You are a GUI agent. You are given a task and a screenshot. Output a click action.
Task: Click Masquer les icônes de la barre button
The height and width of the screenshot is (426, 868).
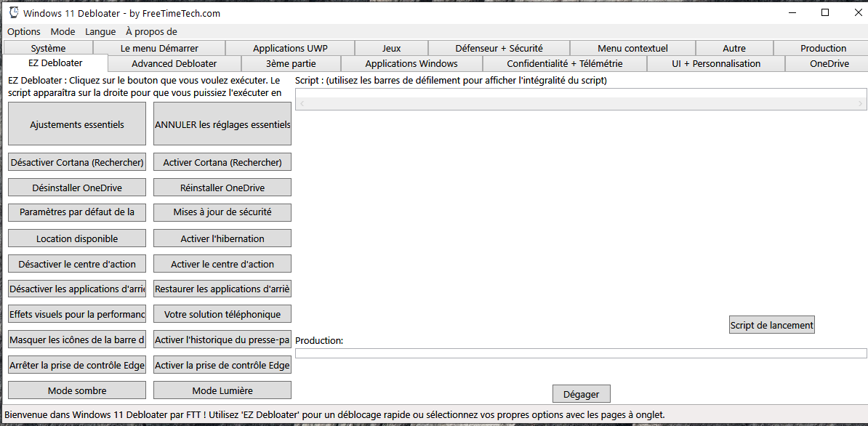tap(77, 339)
